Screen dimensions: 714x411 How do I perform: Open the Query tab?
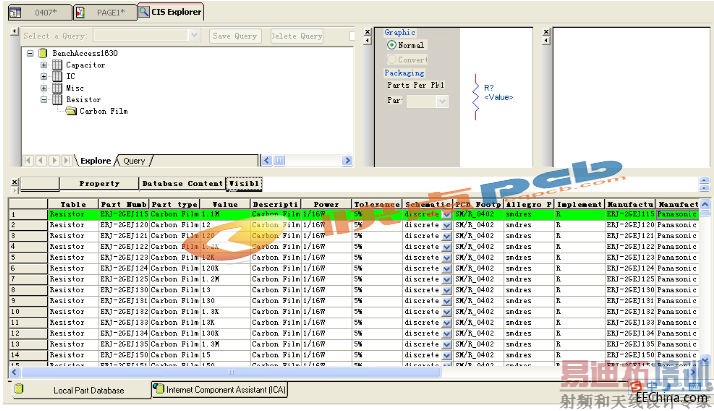pos(134,161)
